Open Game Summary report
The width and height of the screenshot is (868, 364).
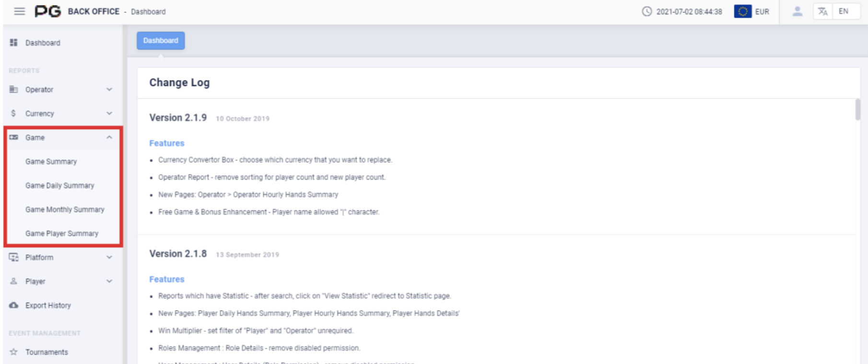coord(51,162)
